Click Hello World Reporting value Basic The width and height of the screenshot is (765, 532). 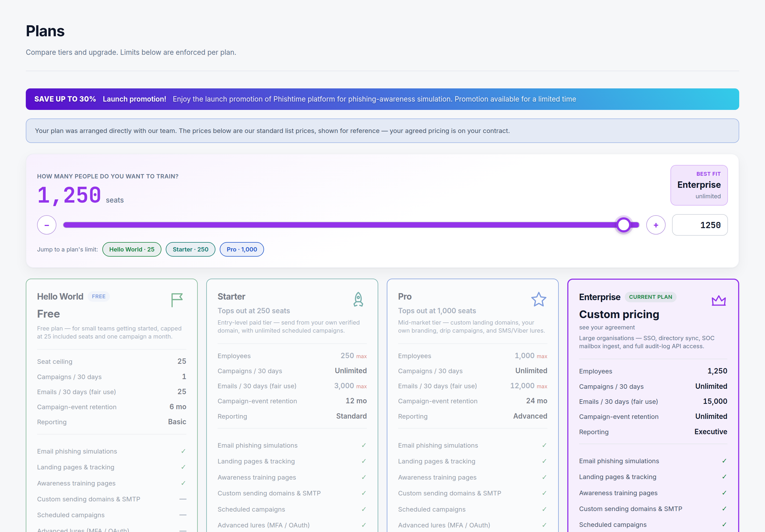click(177, 422)
